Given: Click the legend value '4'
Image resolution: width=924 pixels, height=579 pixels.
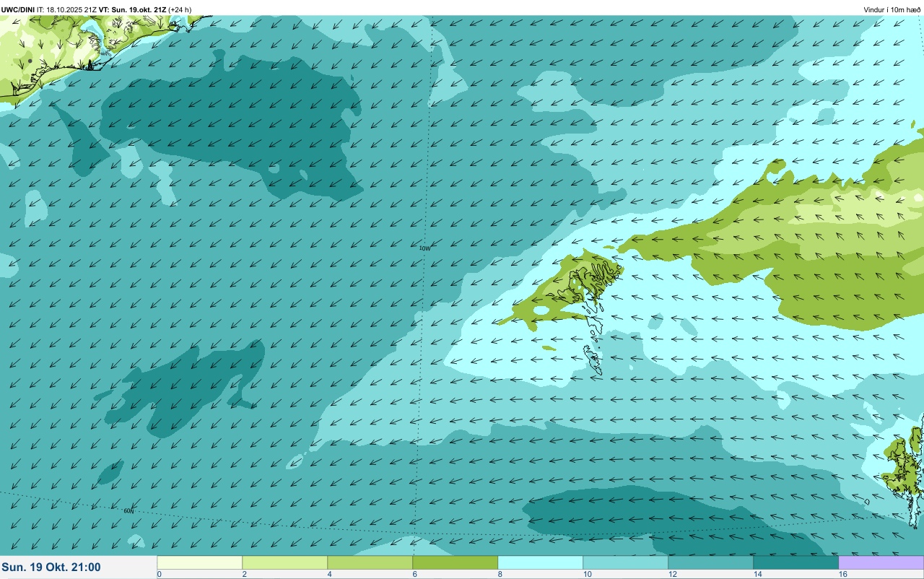Looking at the screenshot, I should pyautogui.click(x=330, y=574).
